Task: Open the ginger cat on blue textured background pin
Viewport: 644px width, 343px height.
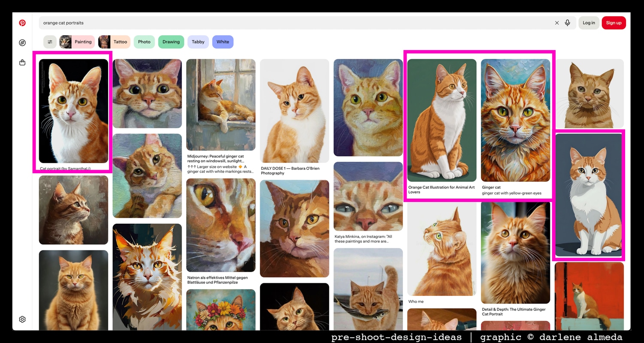Action: click(515, 120)
